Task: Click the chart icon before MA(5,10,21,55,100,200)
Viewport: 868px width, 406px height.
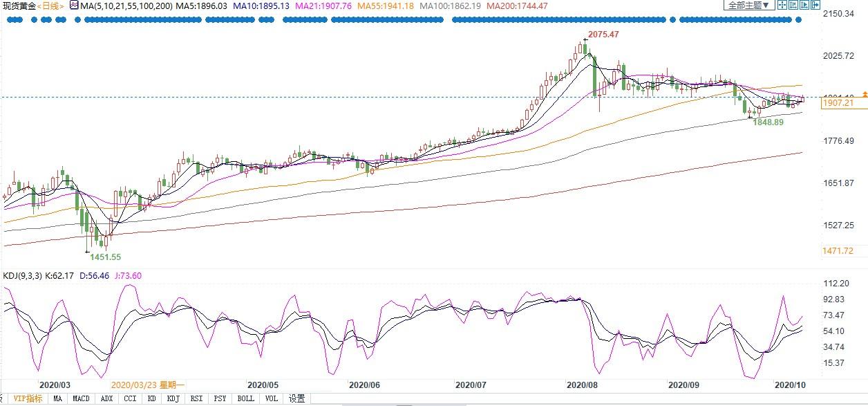Action: (73, 6)
